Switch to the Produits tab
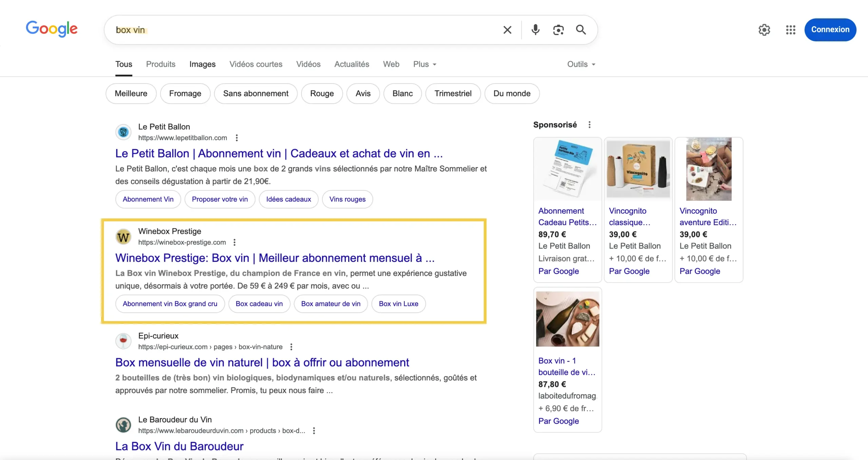 161,64
